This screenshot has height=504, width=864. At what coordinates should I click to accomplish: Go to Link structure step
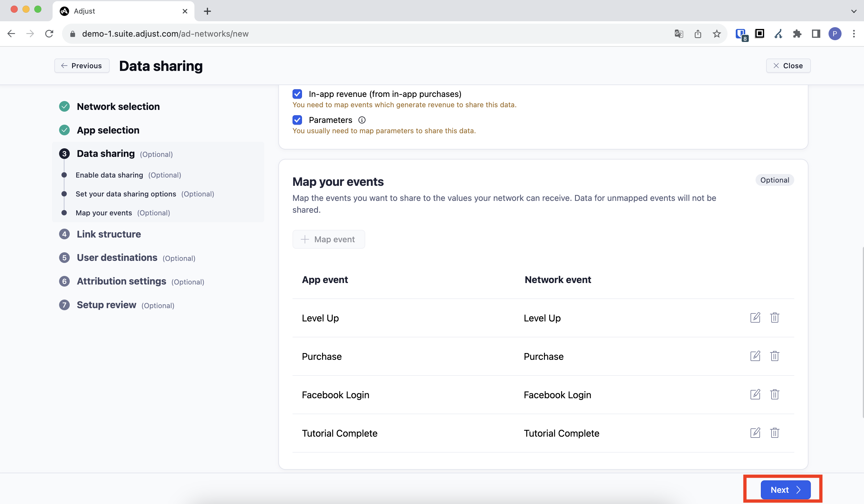tap(109, 234)
